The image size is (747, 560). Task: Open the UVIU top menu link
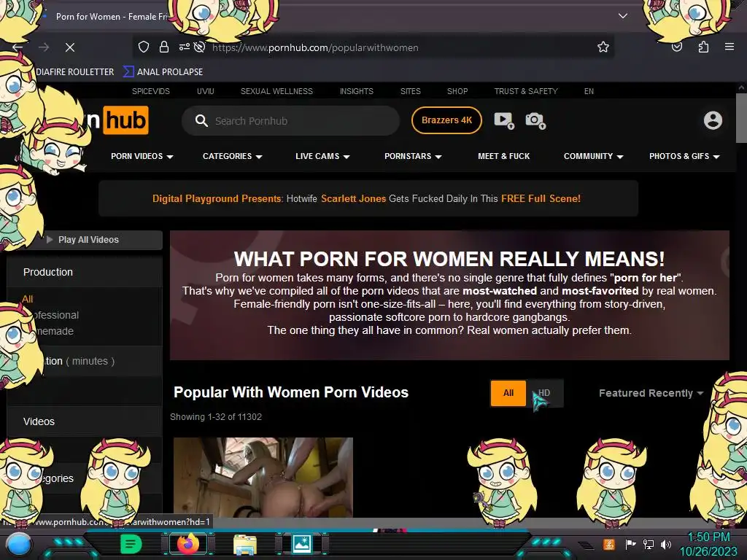click(x=205, y=91)
